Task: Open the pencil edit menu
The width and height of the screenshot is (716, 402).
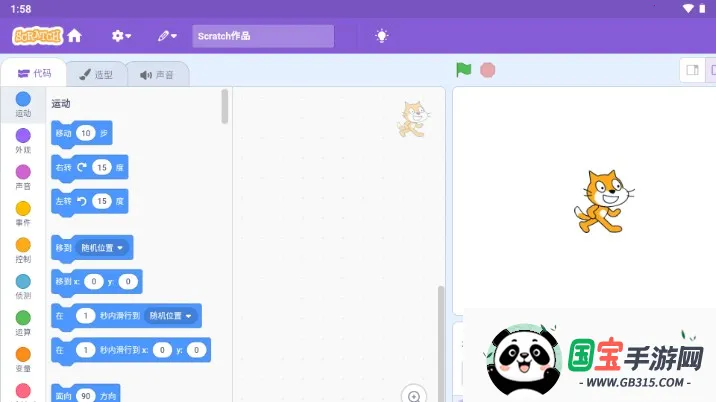Action: point(167,36)
